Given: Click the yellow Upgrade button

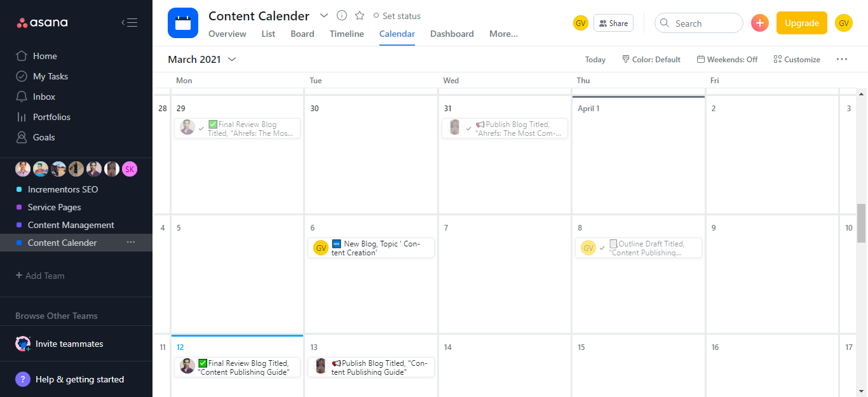Looking at the screenshot, I should [801, 23].
